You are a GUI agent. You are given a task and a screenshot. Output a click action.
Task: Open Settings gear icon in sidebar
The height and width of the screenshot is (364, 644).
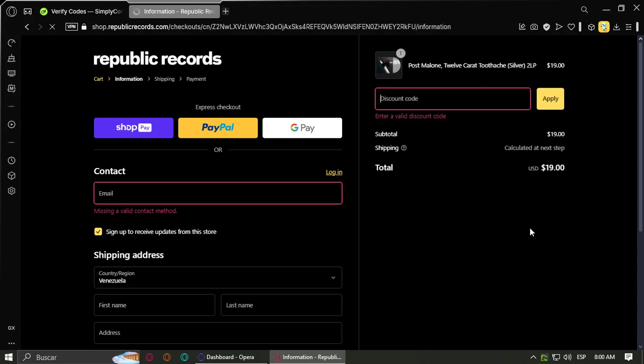[12, 191]
